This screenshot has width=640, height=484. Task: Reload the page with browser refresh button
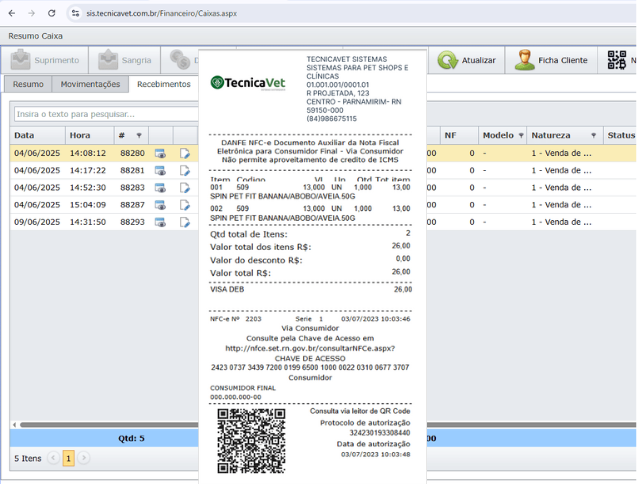pos(51,13)
